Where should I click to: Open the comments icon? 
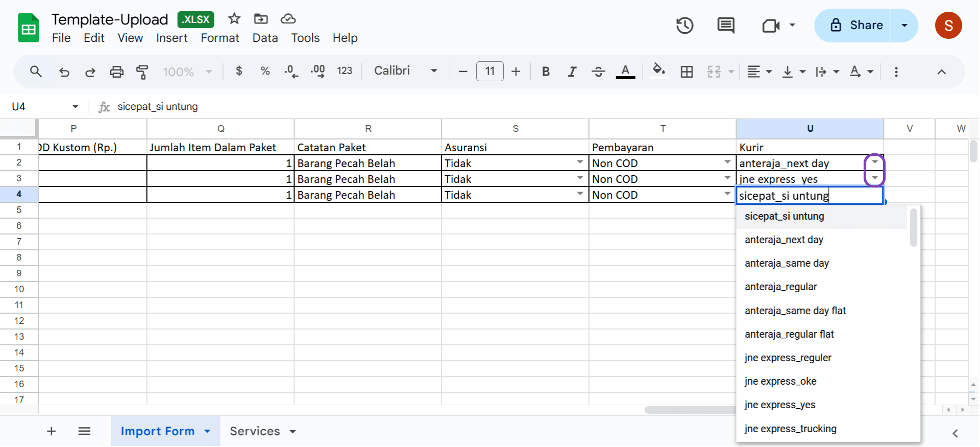click(x=725, y=26)
